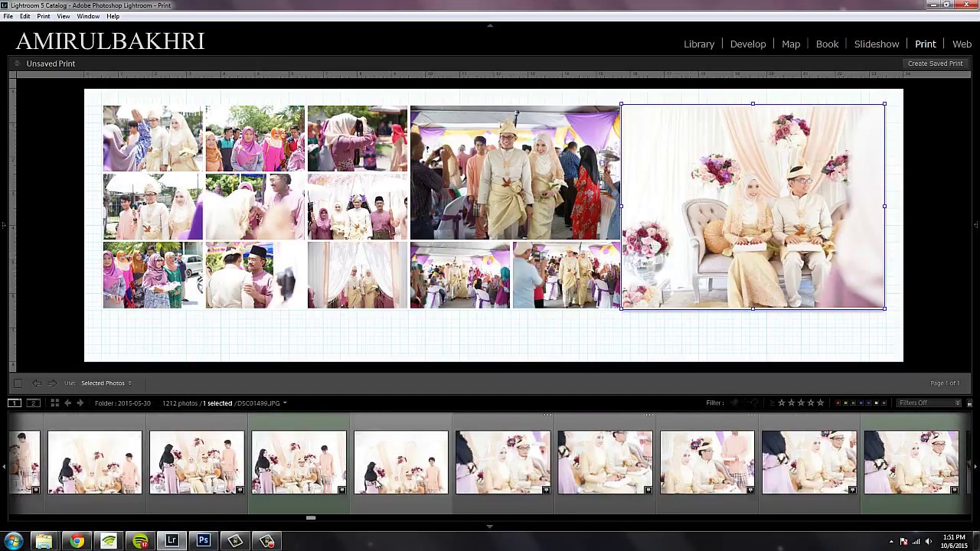Select the wide couple walking photo cell
The image size is (980, 551).
point(514,173)
